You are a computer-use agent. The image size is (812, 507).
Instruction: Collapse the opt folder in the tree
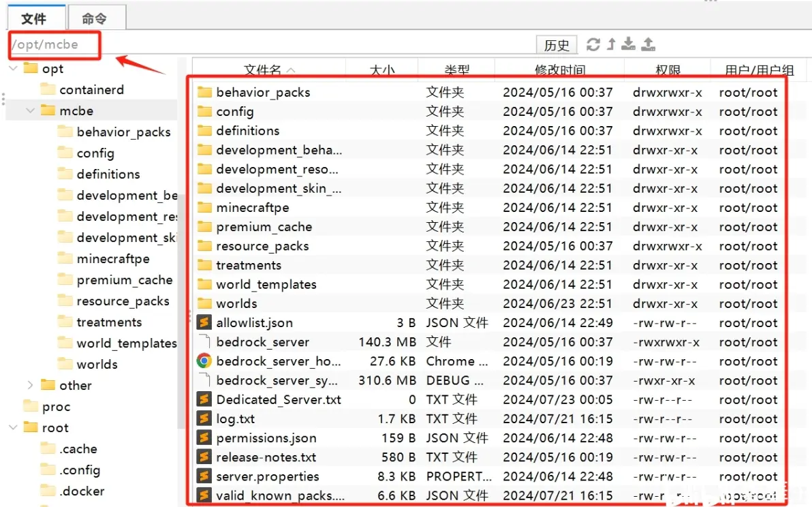pyautogui.click(x=14, y=68)
